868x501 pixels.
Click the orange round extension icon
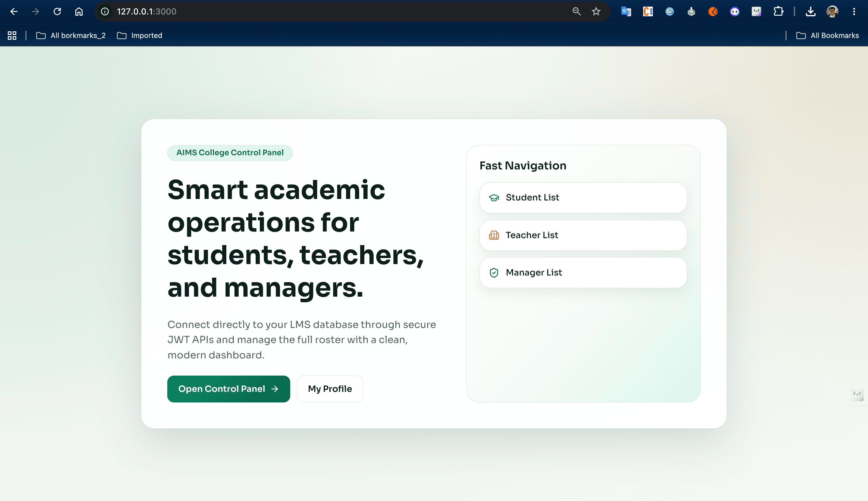[713, 11]
